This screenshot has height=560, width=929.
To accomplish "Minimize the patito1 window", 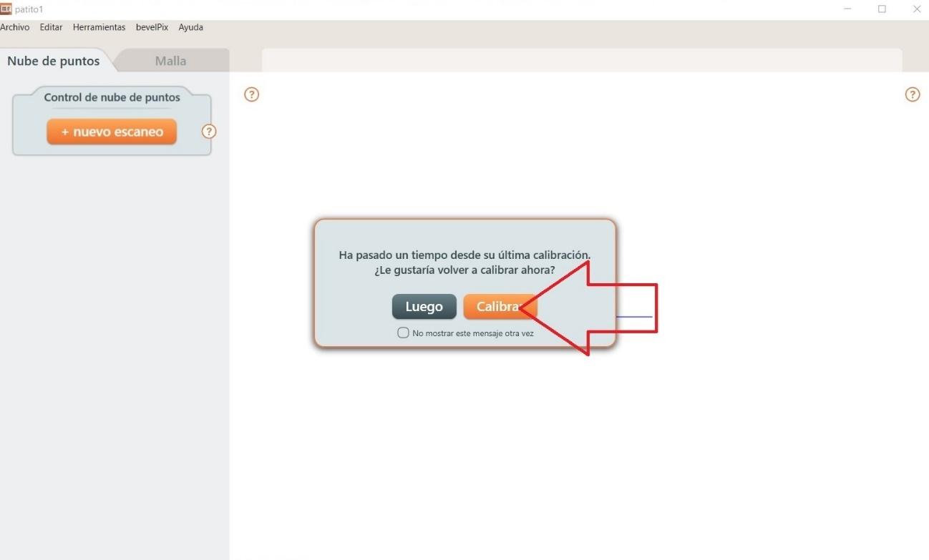I will tap(847, 9).
